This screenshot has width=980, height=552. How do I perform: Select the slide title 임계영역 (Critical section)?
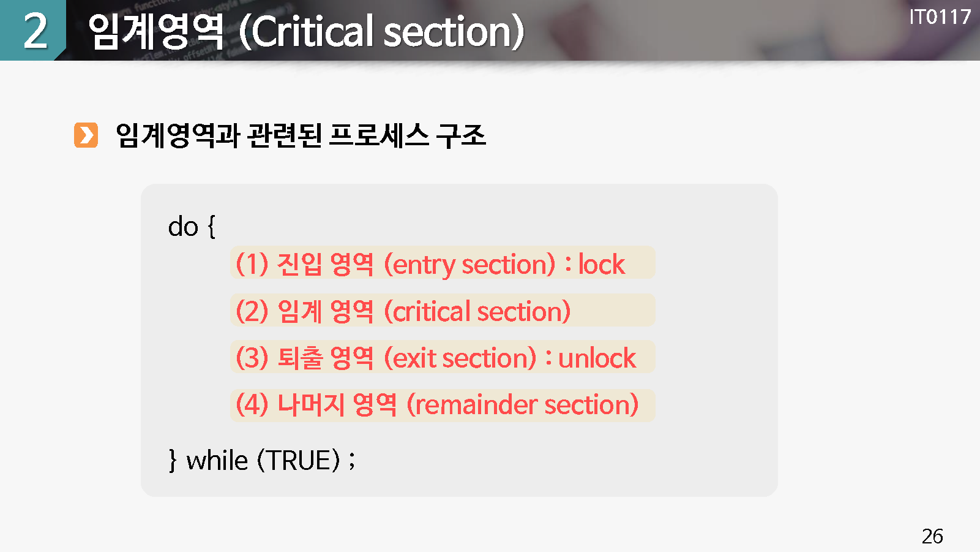point(306,32)
